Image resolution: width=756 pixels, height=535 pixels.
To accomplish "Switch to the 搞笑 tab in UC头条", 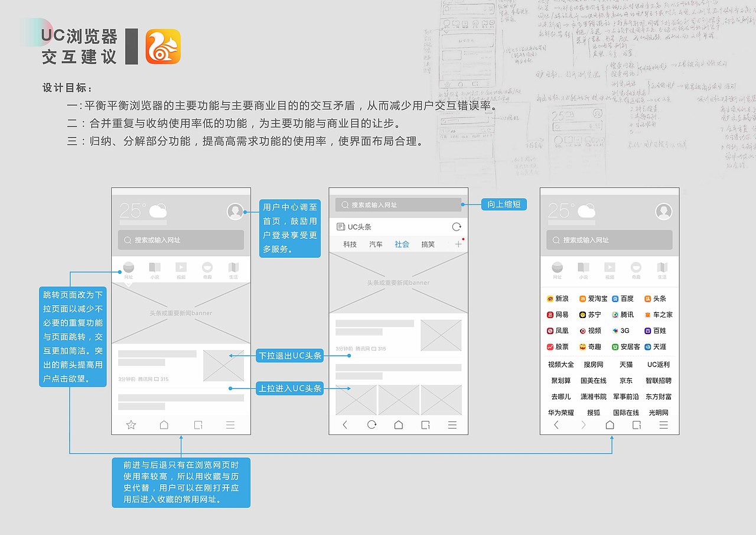I will coord(428,244).
